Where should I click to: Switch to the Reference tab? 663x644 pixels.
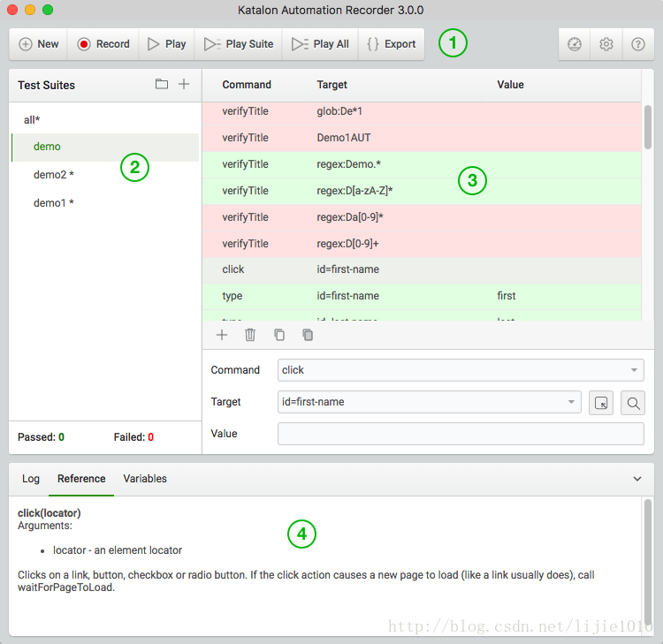point(81,479)
